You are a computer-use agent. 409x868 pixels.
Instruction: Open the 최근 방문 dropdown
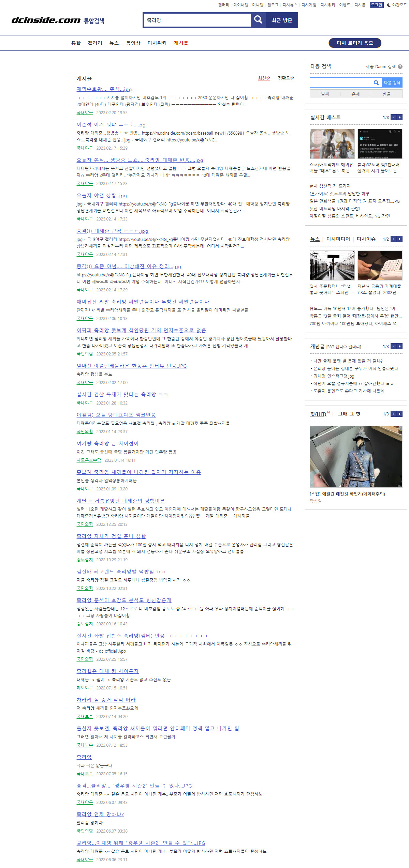point(282,20)
